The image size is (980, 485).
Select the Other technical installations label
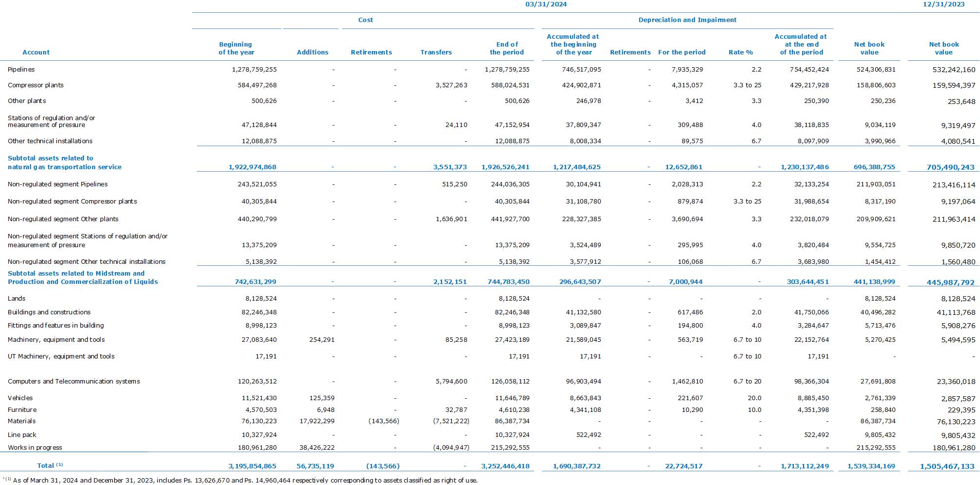50,141
